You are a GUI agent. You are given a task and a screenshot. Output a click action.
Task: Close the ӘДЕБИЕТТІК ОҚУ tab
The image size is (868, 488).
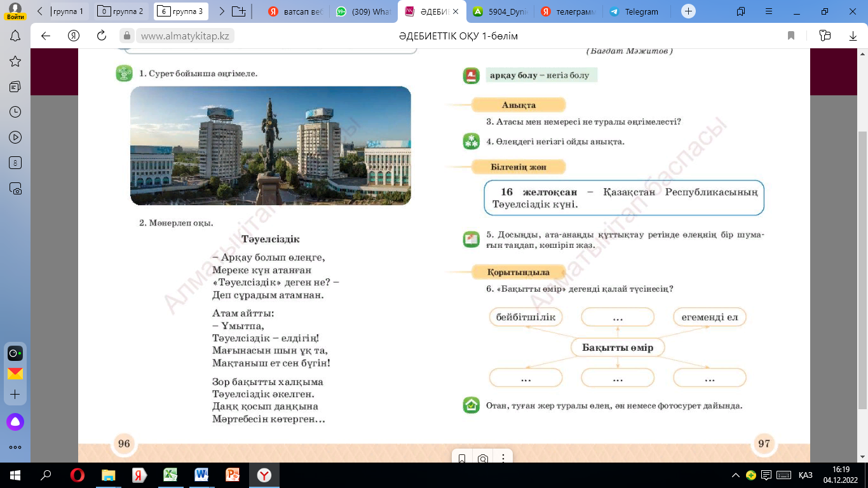pos(455,11)
